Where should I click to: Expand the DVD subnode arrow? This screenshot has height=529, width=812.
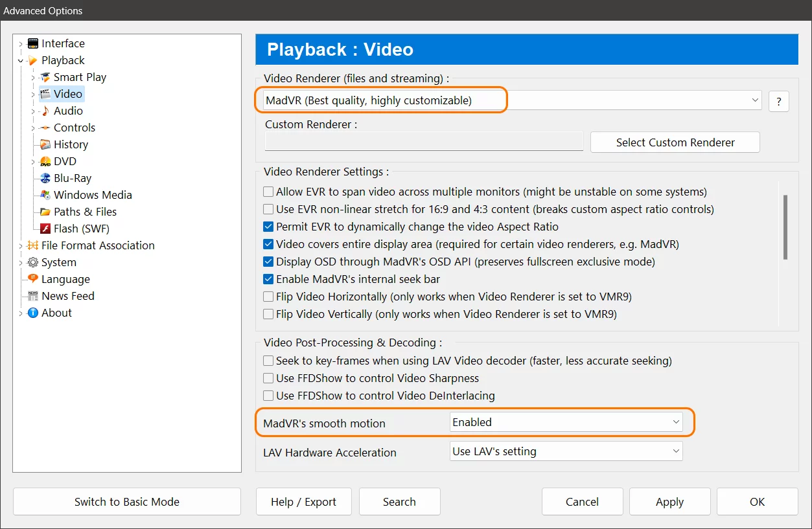33,162
